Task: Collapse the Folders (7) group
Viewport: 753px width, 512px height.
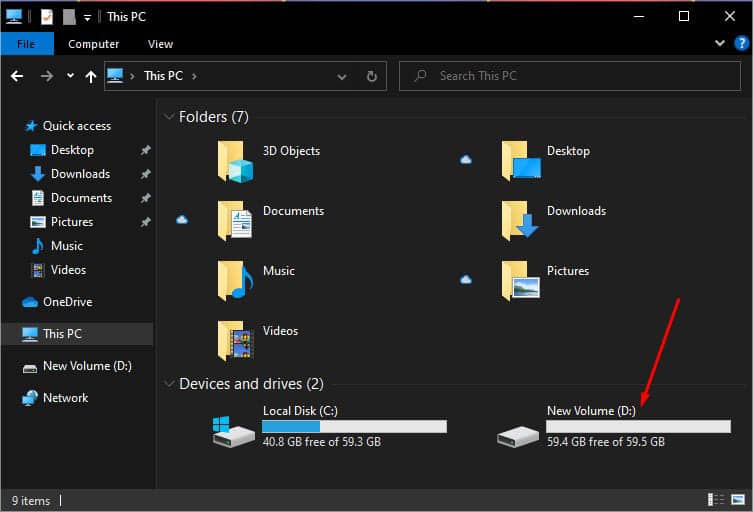Action: (169, 116)
